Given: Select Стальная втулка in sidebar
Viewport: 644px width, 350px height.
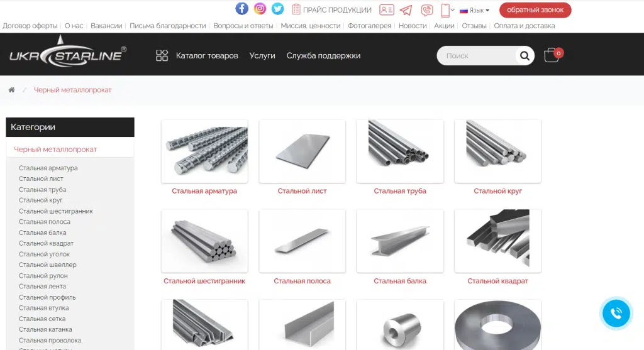Looking at the screenshot, I should 43,308.
